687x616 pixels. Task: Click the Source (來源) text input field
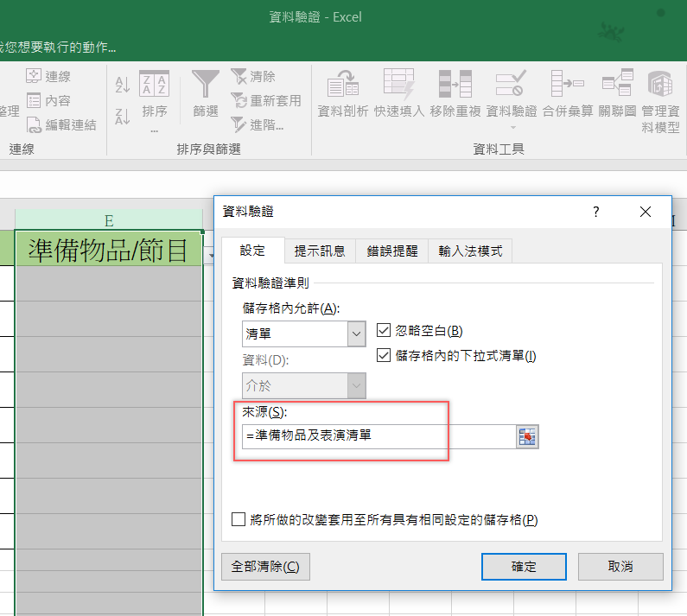(x=378, y=437)
